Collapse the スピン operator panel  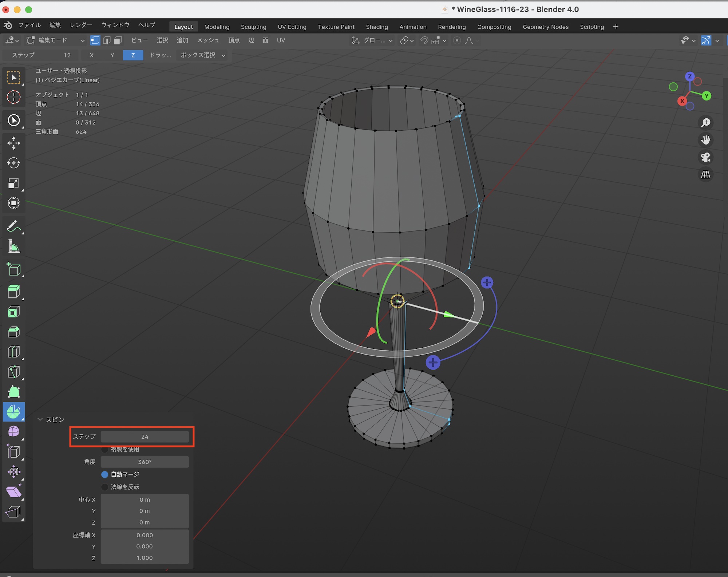pyautogui.click(x=40, y=420)
